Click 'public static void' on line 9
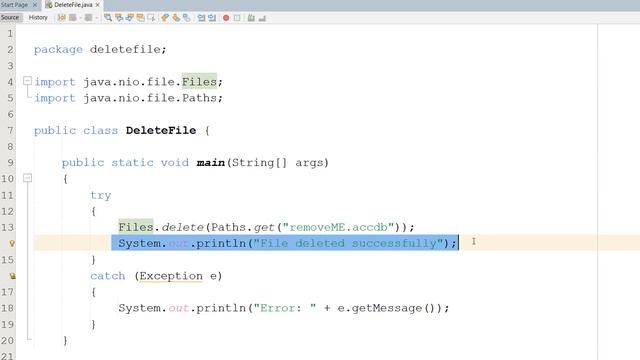 (x=125, y=162)
